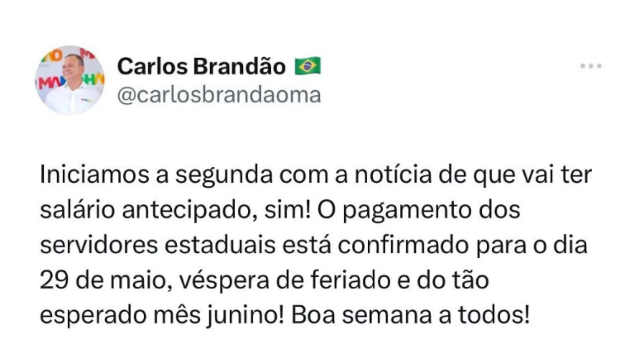Click the Brazil flag emoji beside the name
644x356 pixels.
coord(308,66)
